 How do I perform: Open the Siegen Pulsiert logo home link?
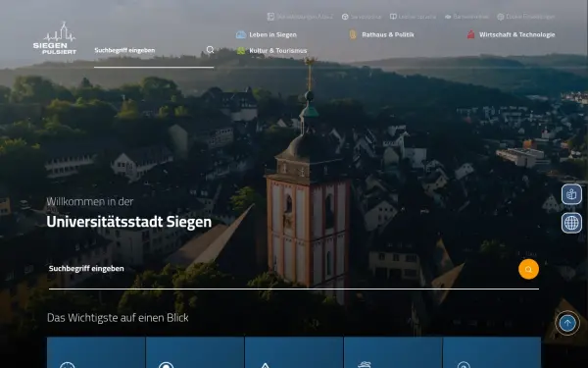coord(55,38)
